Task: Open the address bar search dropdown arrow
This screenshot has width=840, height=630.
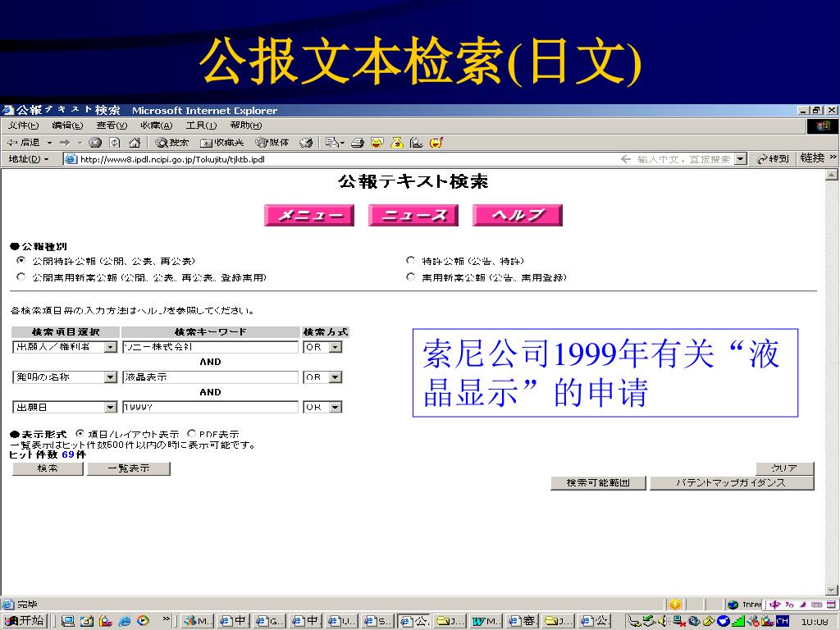Action: click(x=741, y=159)
